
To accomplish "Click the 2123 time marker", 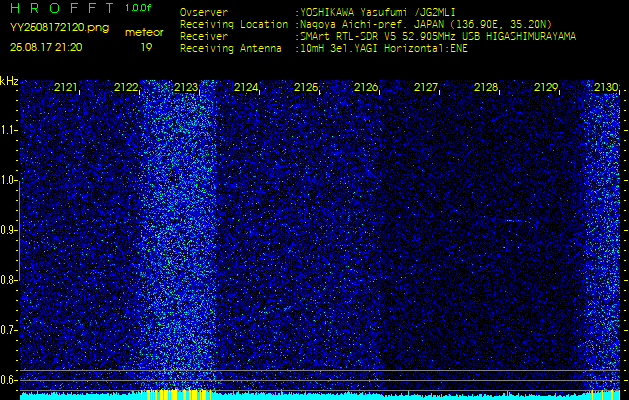I will [185, 87].
